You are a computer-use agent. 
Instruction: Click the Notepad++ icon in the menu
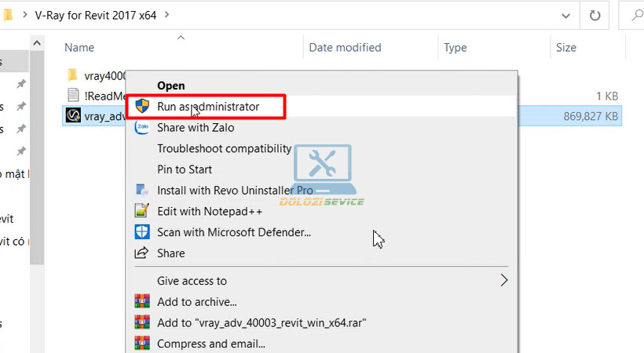pos(142,211)
